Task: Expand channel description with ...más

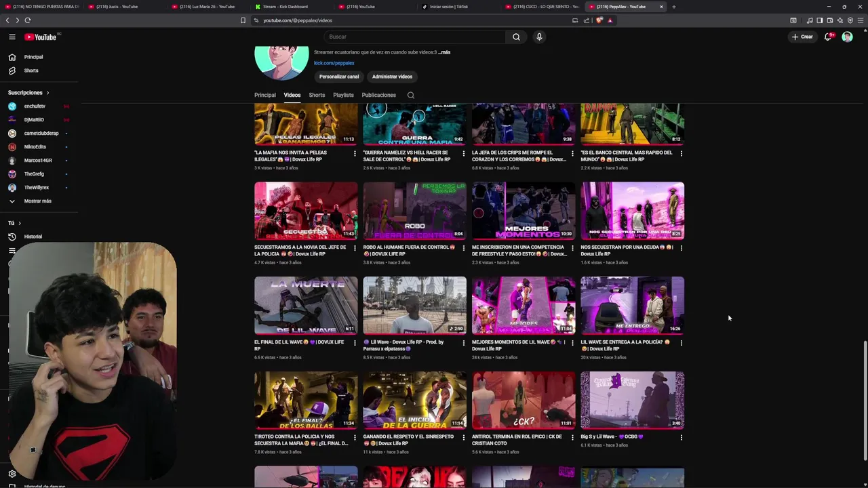Action: pos(444,52)
